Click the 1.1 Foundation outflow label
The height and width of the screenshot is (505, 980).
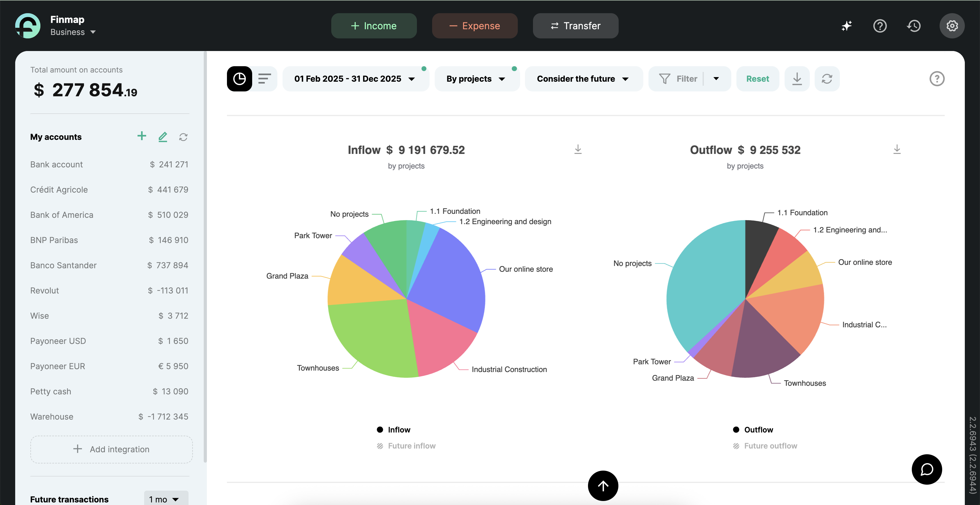802,213
